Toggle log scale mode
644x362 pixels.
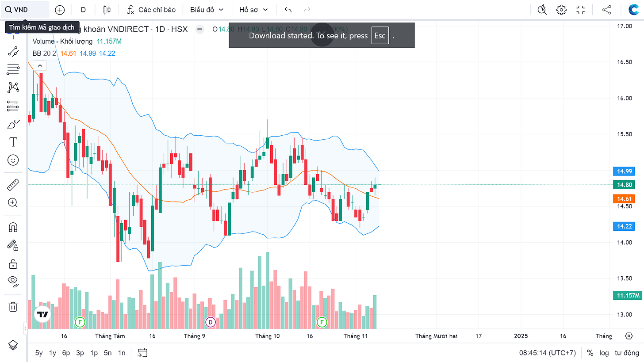(604, 353)
